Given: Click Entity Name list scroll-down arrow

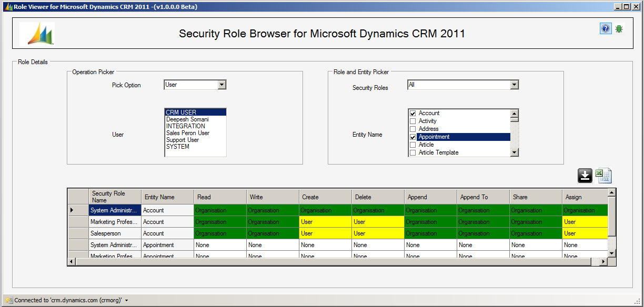Looking at the screenshot, I should 514,152.
